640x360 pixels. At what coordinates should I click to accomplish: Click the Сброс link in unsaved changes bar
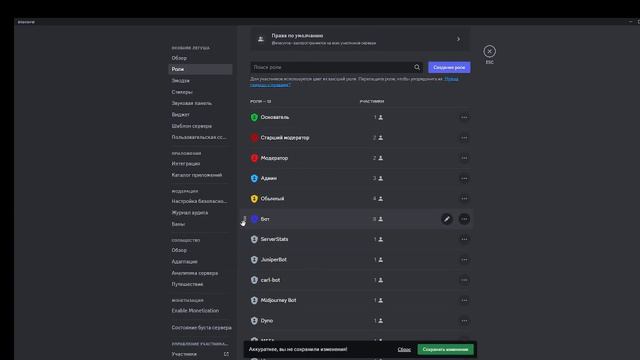(x=404, y=349)
